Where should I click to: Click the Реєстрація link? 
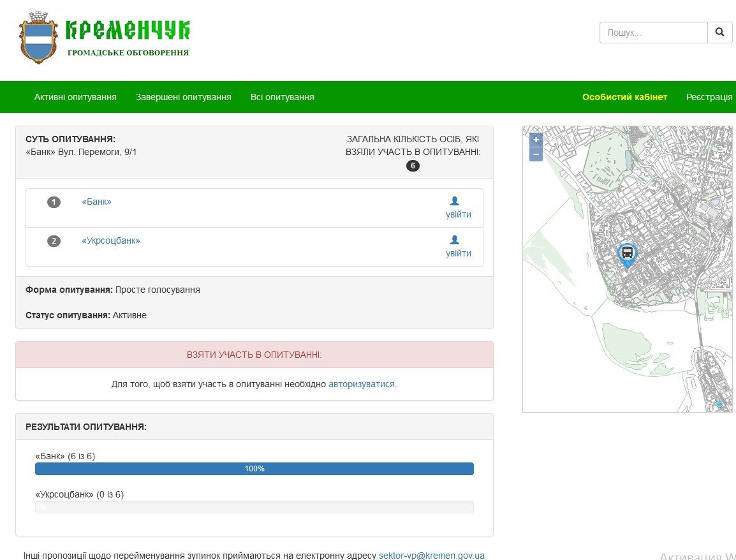tap(709, 97)
